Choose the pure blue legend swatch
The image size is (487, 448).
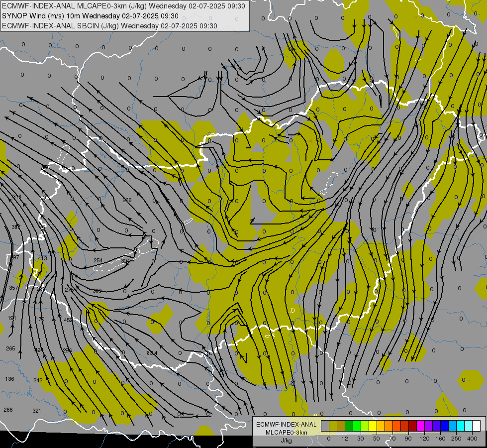[444, 426]
